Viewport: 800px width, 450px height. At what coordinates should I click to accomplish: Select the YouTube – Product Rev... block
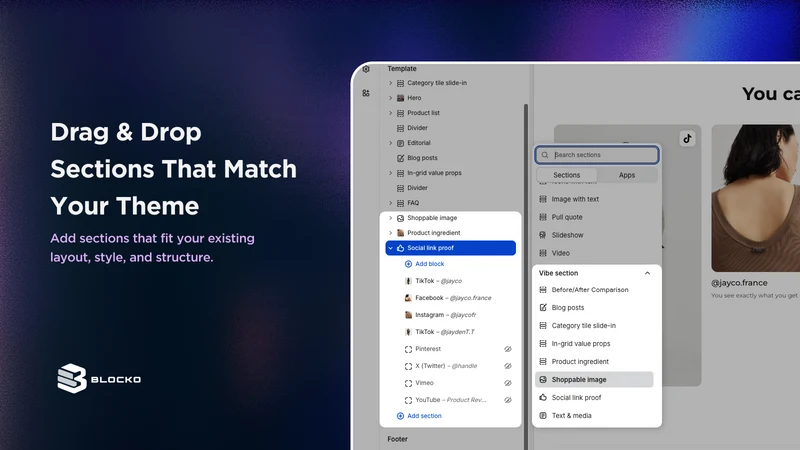click(x=451, y=400)
